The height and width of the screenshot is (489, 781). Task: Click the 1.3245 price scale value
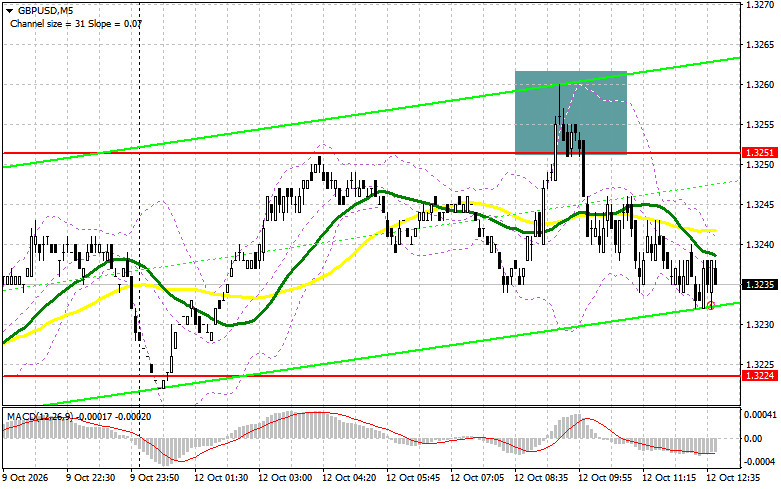coord(760,205)
